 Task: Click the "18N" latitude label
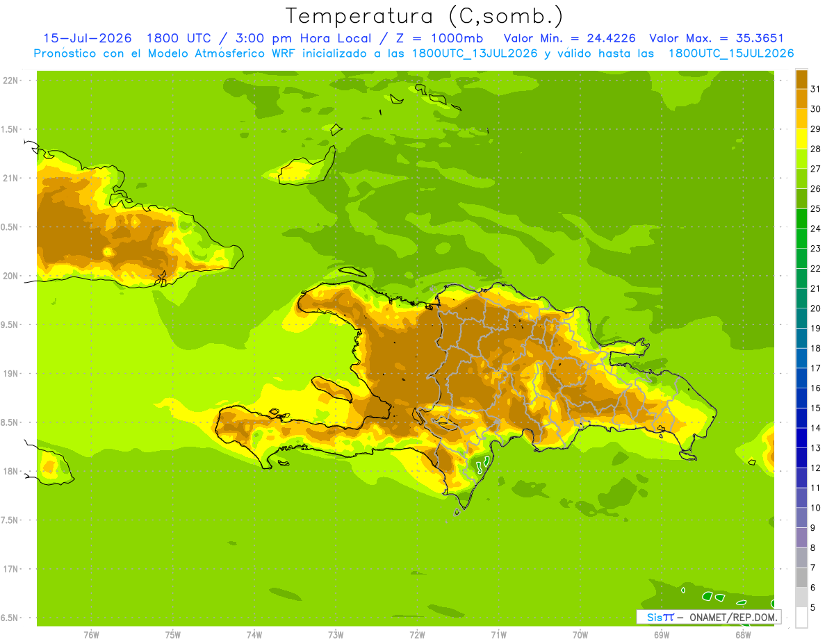pos(10,472)
